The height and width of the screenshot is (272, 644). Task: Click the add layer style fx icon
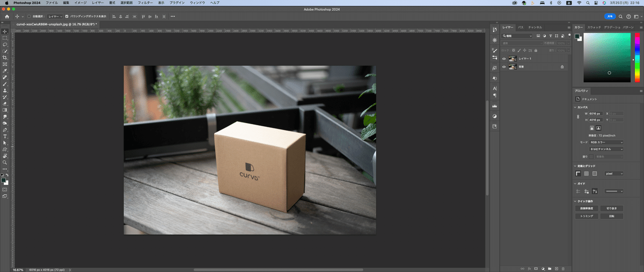pyautogui.click(x=529, y=268)
